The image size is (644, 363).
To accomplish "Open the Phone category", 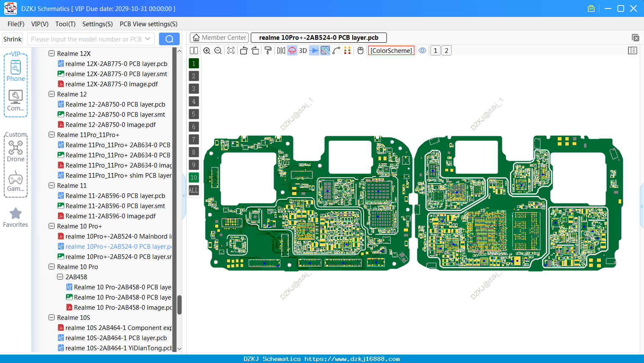I will 16,71.
